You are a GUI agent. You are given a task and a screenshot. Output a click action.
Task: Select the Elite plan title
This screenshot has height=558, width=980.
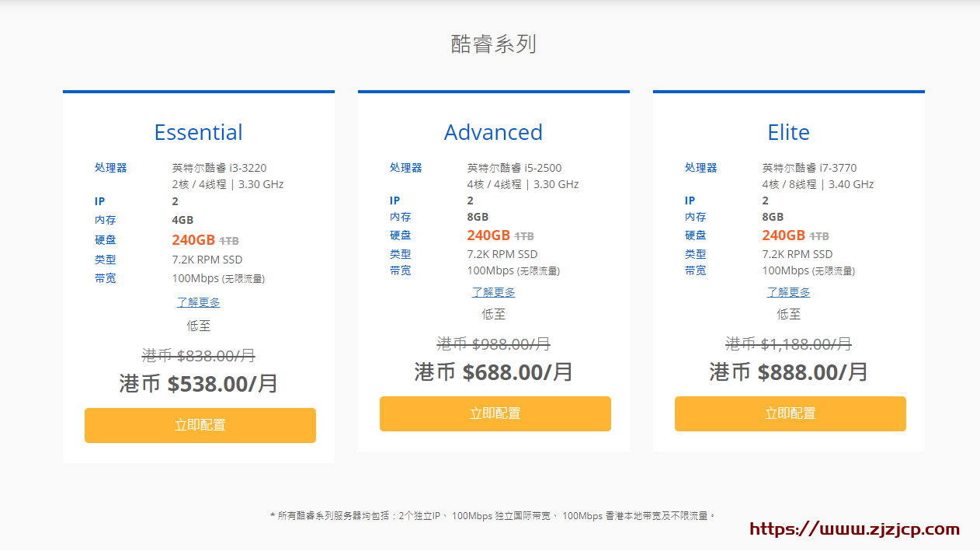788,132
